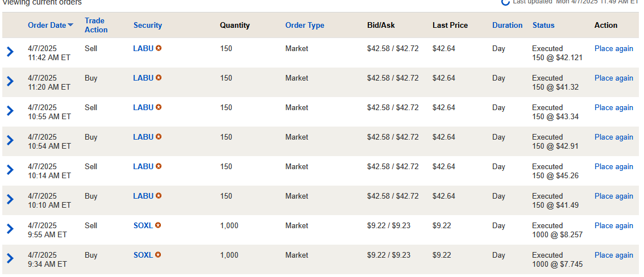The height and width of the screenshot is (277, 644).
Task: Sort by Duration column header
Action: tap(507, 25)
